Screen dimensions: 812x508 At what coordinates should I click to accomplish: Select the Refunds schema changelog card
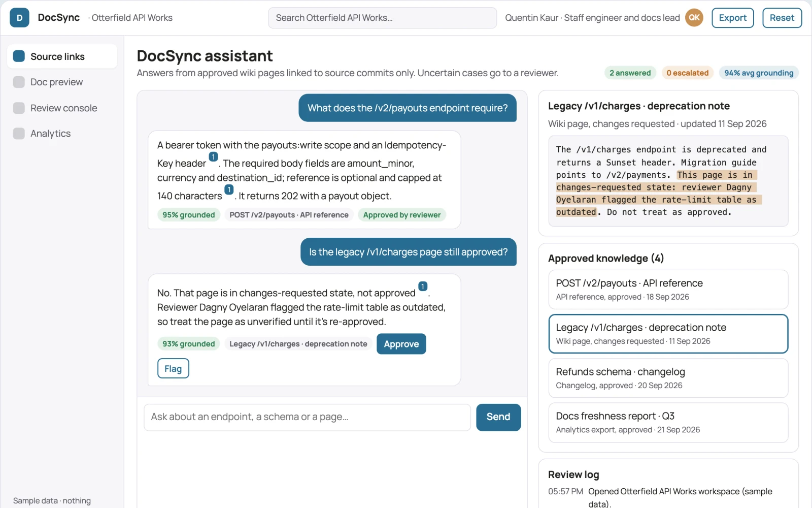click(x=668, y=378)
